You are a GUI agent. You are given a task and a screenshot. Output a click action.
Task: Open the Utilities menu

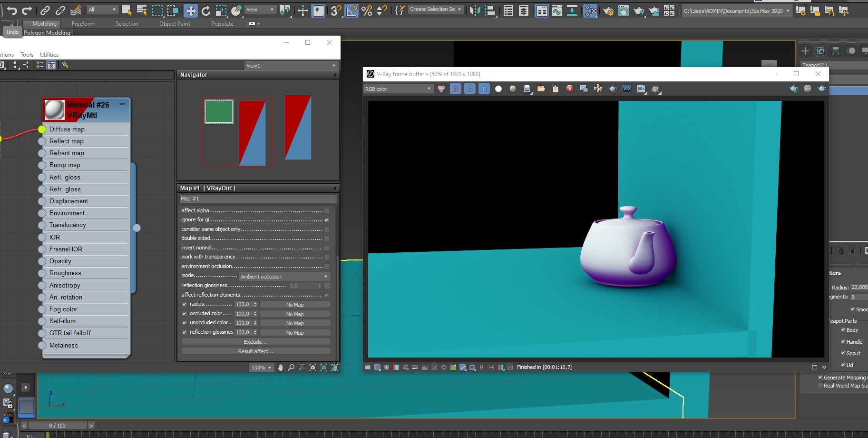tap(49, 55)
